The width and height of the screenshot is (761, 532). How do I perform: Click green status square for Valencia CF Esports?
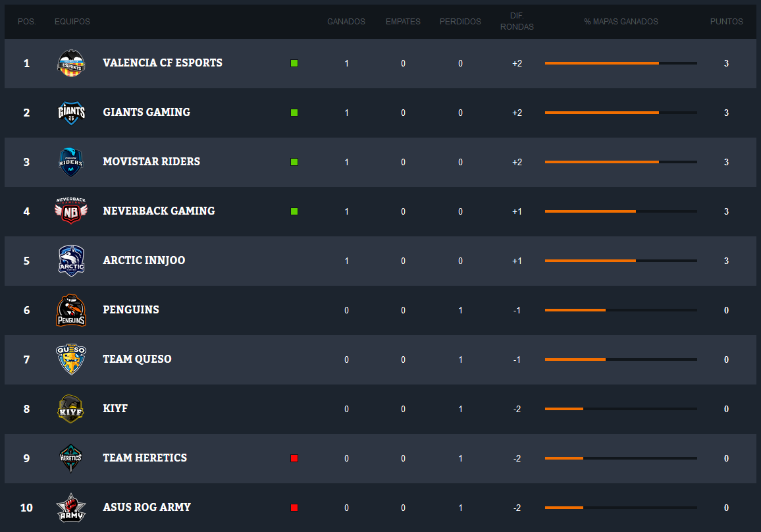pyautogui.click(x=294, y=63)
